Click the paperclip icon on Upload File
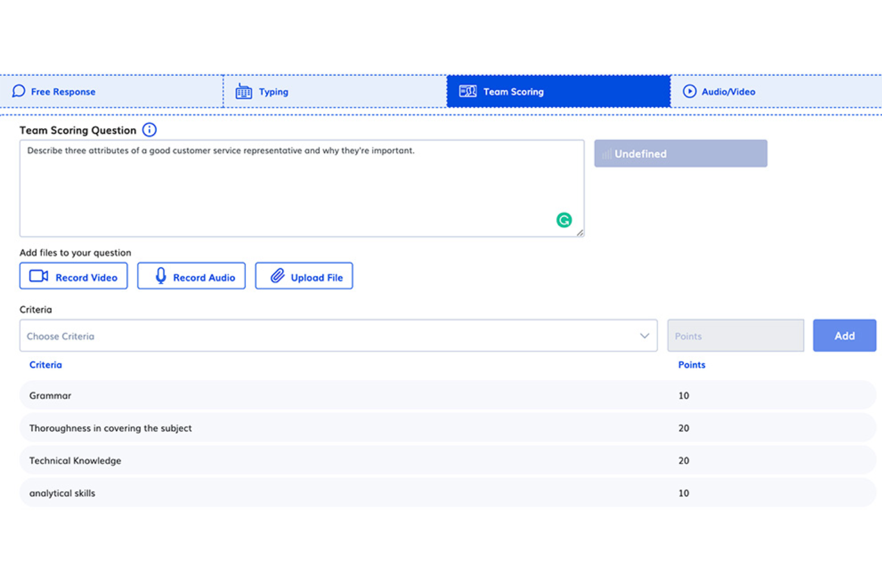 click(x=277, y=276)
